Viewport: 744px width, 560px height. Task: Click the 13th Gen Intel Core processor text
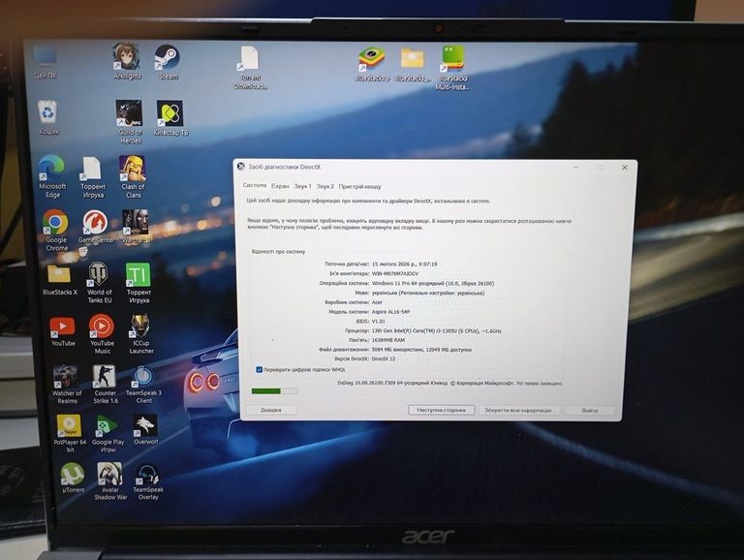point(437,330)
